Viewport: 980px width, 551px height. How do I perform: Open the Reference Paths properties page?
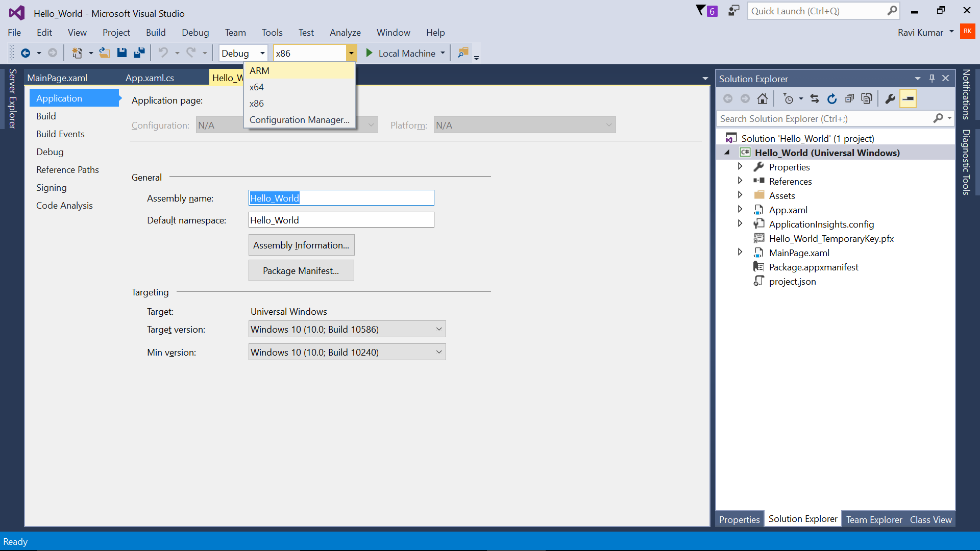click(x=67, y=170)
